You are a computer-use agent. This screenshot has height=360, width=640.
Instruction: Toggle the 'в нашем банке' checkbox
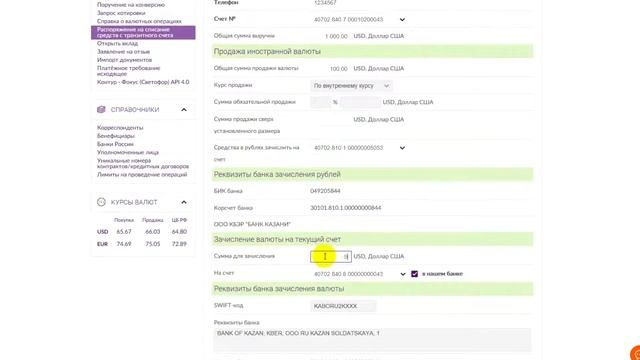pos(414,274)
